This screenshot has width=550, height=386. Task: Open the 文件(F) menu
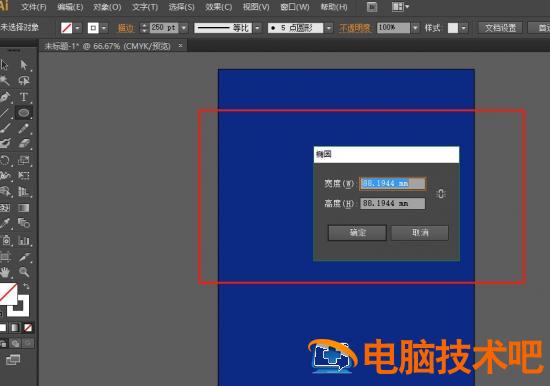pos(34,7)
